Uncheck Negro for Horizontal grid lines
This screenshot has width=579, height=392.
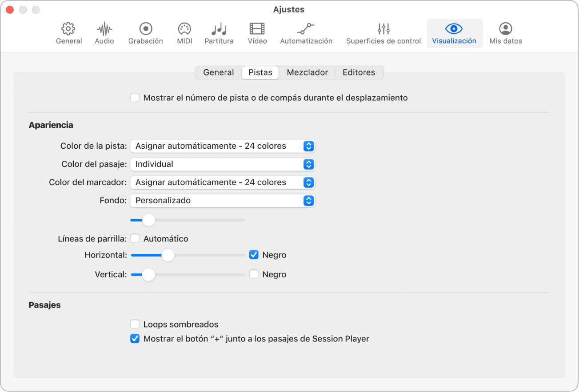click(254, 255)
